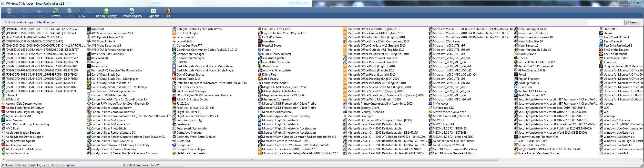The image size is (644, 168).
Task: Click the Exit toolbar icon
Action: pos(168,11)
